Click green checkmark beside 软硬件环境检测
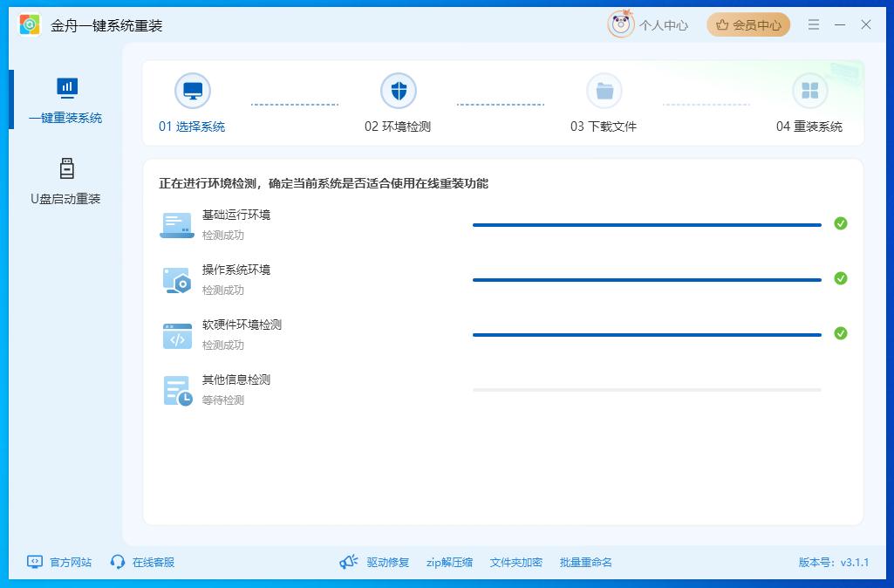Screen dimensions: 894x588 click(x=841, y=334)
